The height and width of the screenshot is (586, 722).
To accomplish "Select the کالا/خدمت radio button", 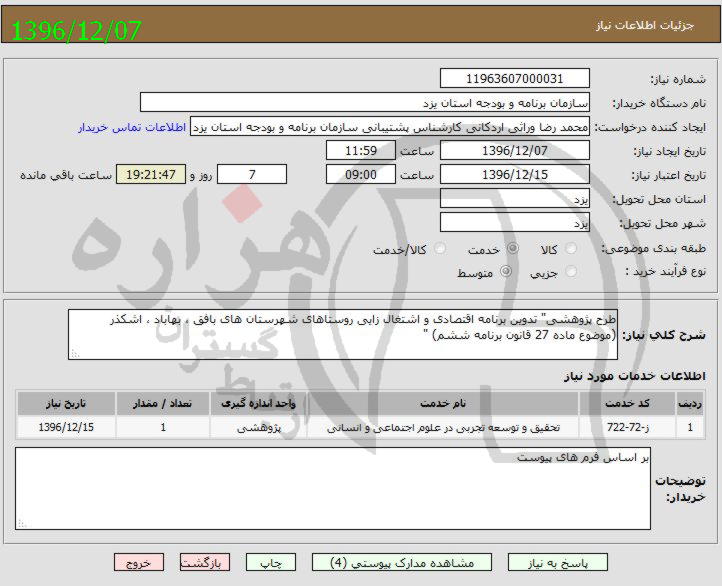I will 440,249.
